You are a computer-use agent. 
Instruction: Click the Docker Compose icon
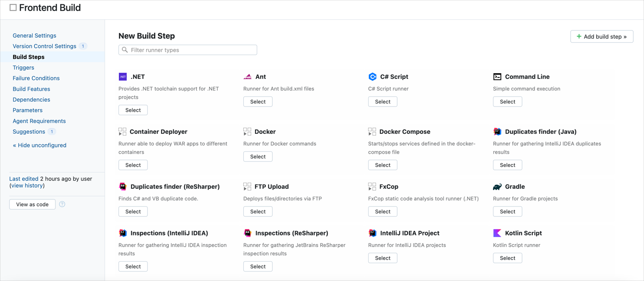[x=373, y=131]
